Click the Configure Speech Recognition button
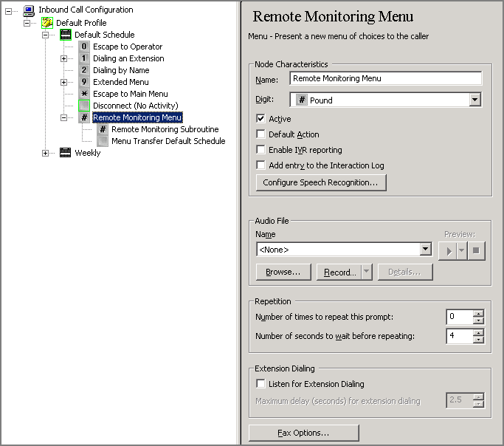The image size is (504, 446). (320, 182)
